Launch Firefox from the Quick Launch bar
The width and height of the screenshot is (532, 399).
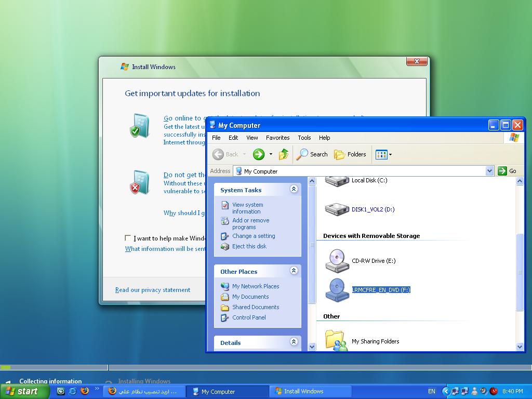point(85,391)
